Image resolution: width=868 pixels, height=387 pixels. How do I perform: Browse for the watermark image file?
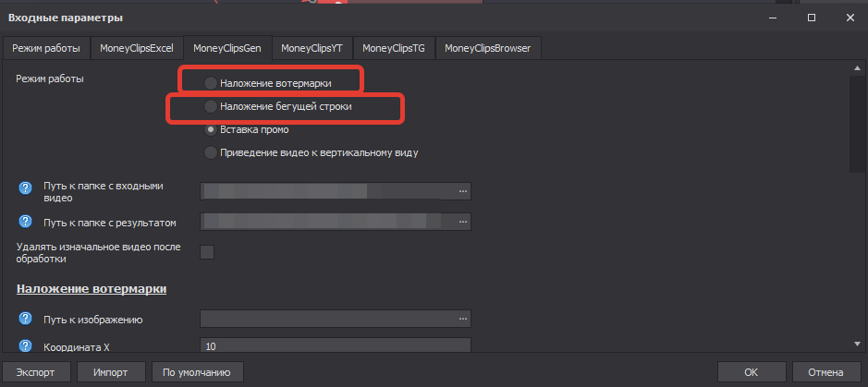tap(464, 320)
